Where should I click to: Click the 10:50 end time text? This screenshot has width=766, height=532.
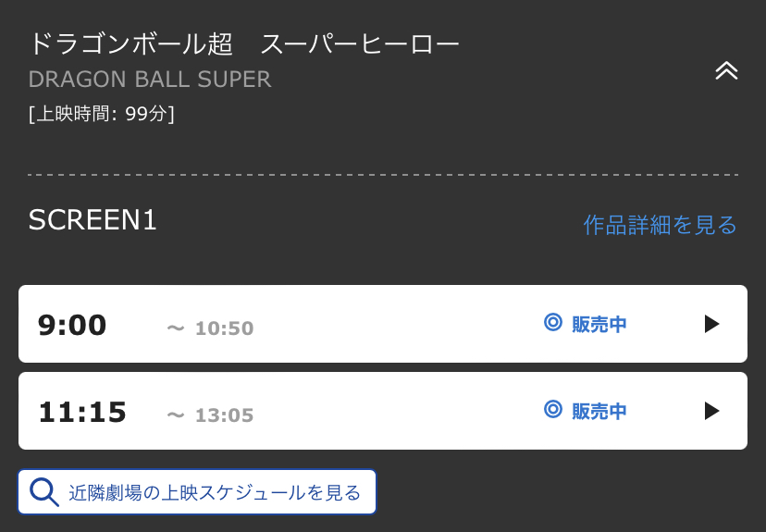[224, 328]
